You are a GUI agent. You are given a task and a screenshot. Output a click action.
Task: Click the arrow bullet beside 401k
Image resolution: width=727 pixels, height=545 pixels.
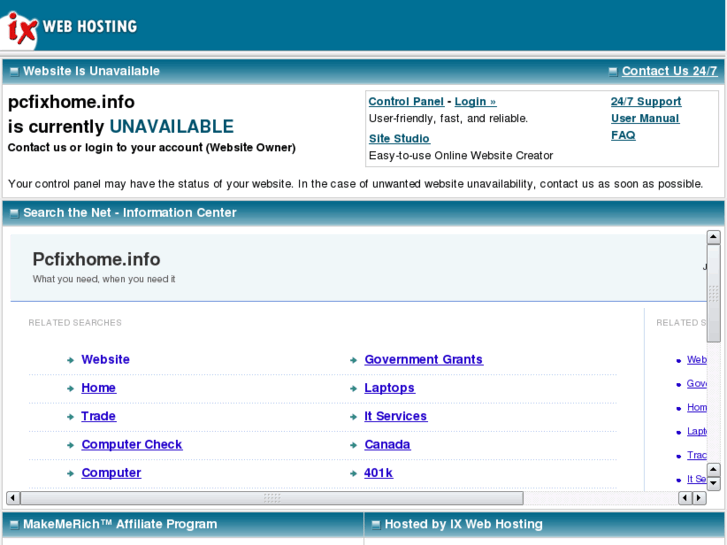[x=353, y=473]
